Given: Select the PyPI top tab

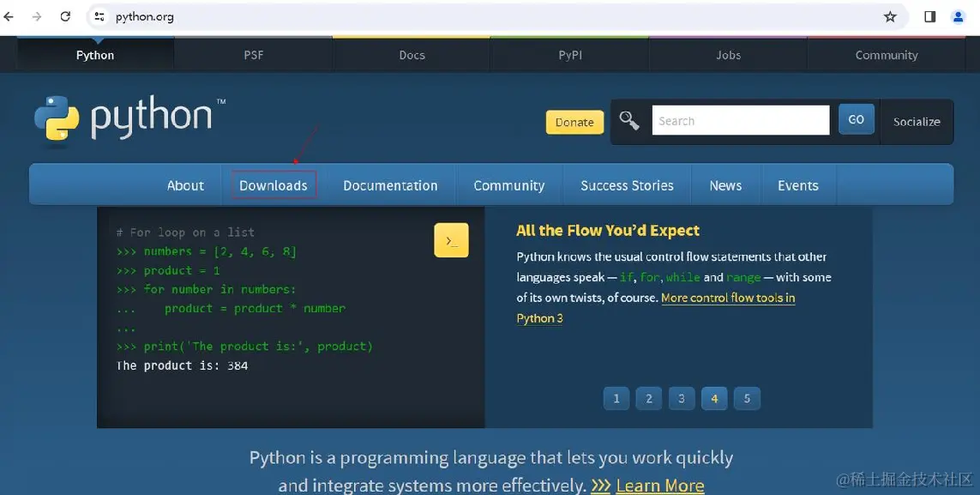Looking at the screenshot, I should 570,55.
